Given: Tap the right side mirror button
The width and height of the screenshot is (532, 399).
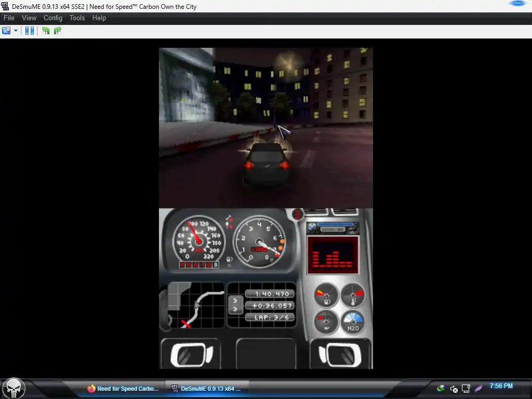Looking at the screenshot, I should (340, 355).
